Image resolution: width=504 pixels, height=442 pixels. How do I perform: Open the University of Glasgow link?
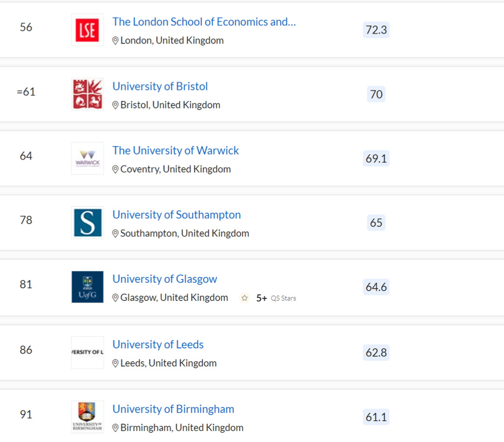[x=165, y=279]
